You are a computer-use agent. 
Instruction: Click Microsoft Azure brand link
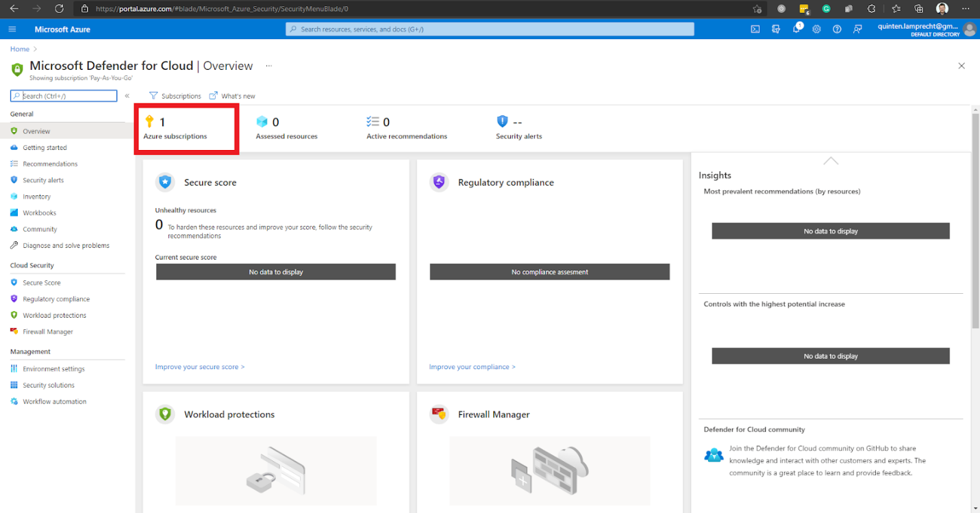pyautogui.click(x=62, y=29)
